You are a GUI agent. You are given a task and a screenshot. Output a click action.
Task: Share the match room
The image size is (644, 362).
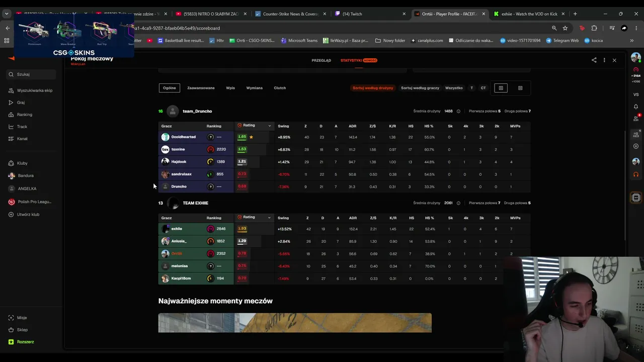(594, 60)
